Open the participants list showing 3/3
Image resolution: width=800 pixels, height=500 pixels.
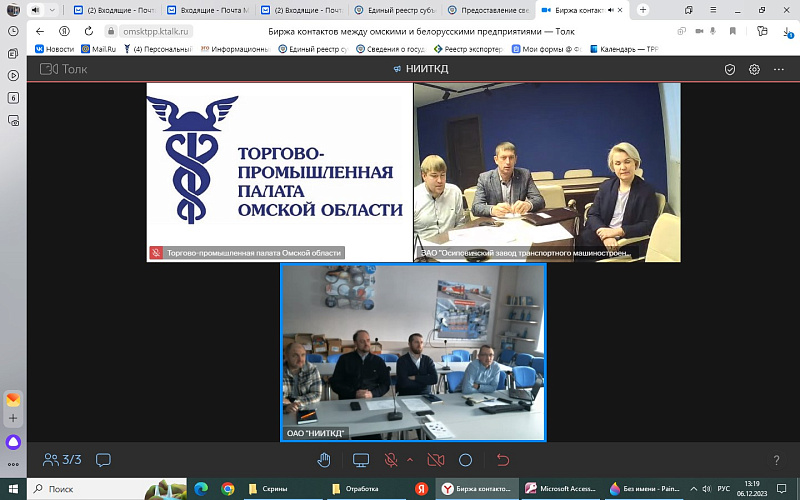click(x=62, y=460)
